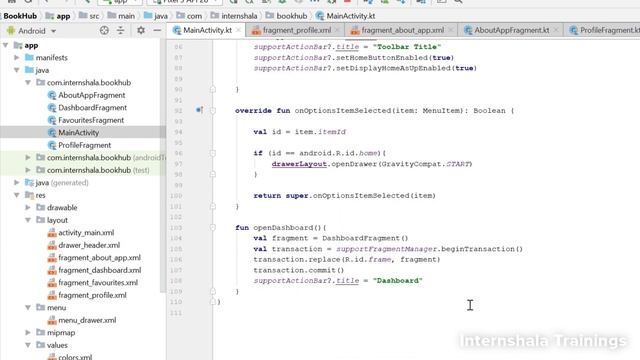640x360 pixels.
Task: Select AboutAppFragment in project tree
Action: (87, 95)
